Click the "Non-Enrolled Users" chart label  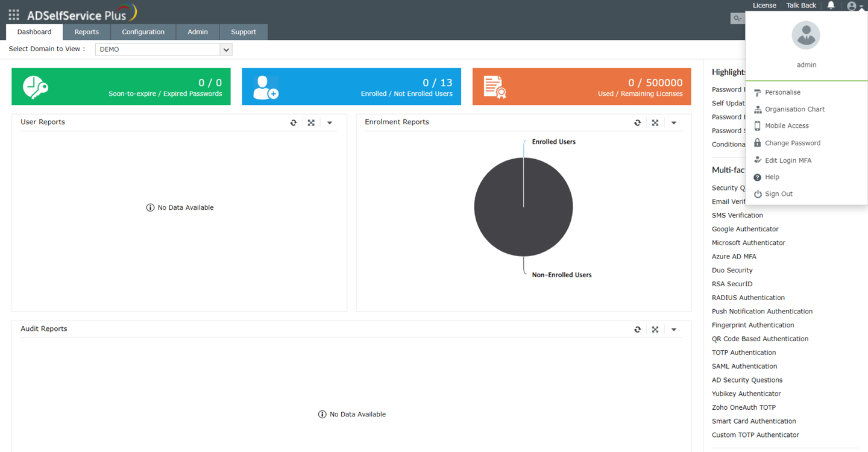[x=562, y=275]
